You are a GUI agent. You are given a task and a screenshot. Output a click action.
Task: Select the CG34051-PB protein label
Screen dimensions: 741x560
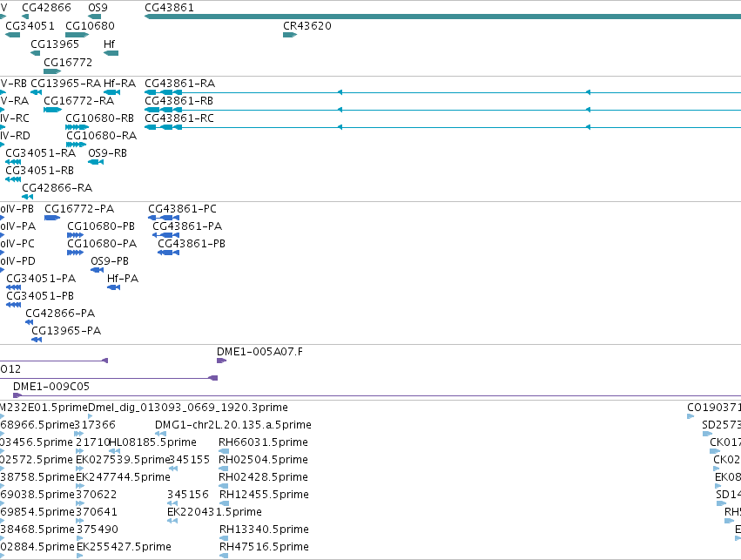tap(40, 296)
